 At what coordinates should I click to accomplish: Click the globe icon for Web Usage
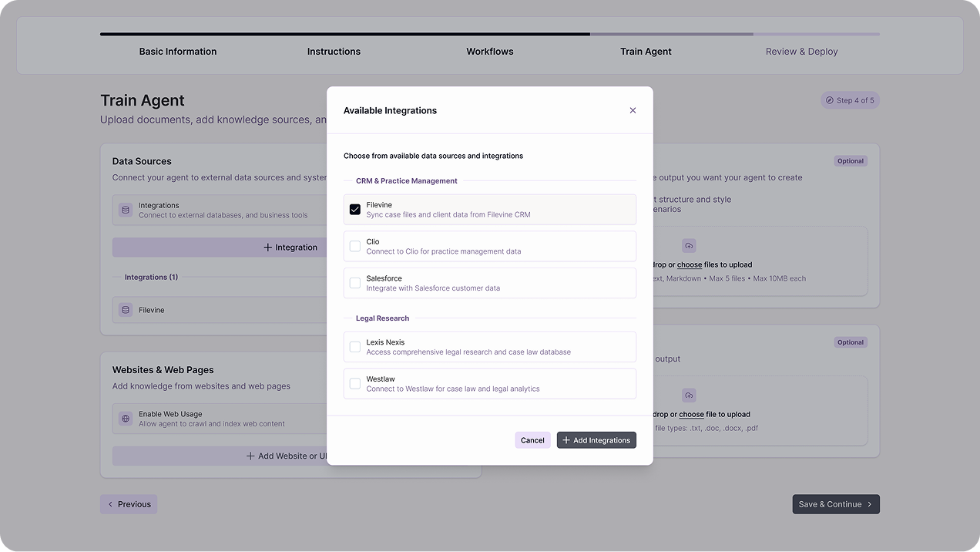pos(126,419)
